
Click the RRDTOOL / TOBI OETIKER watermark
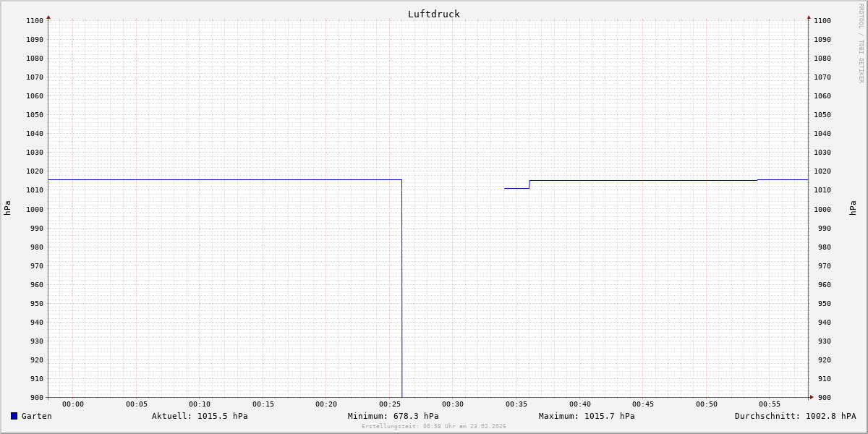[861, 43]
